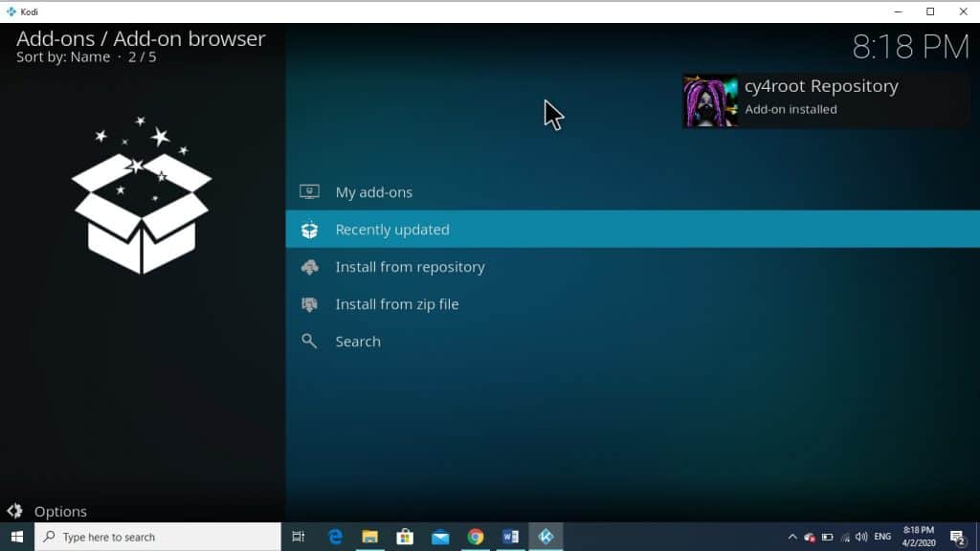Viewport: 980px width, 551px height.
Task: Open File Explorer from taskbar
Action: click(370, 537)
